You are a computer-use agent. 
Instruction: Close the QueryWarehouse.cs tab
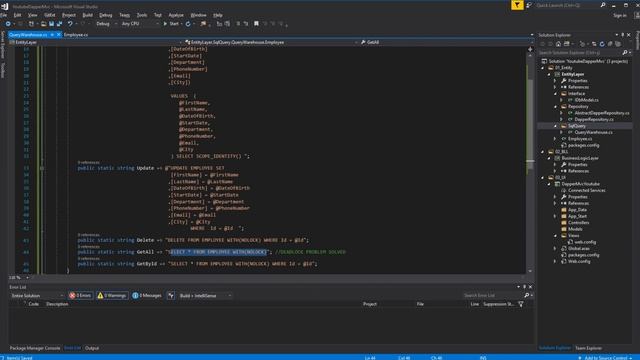pos(58,35)
